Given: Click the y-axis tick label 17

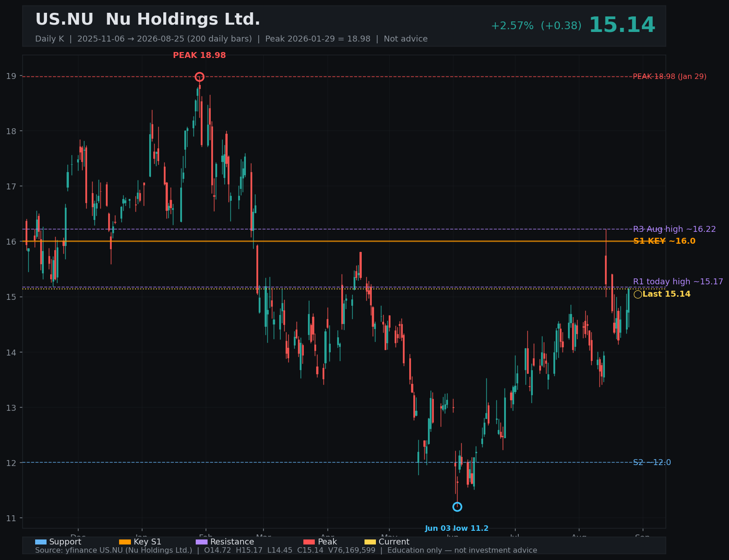Looking at the screenshot, I should tap(11, 187).
